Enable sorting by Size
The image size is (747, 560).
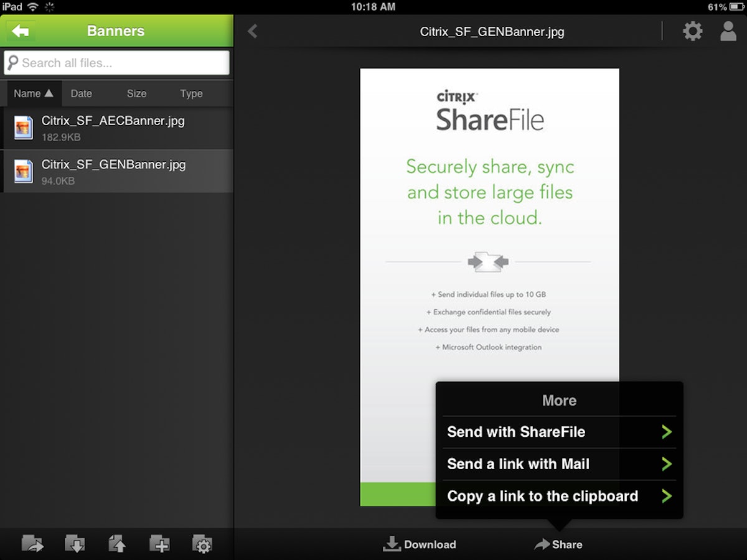[x=136, y=93]
